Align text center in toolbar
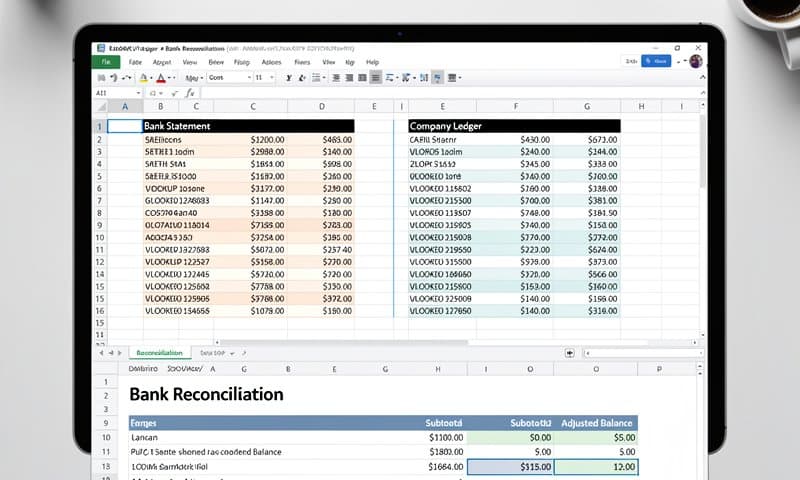 (x=349, y=78)
